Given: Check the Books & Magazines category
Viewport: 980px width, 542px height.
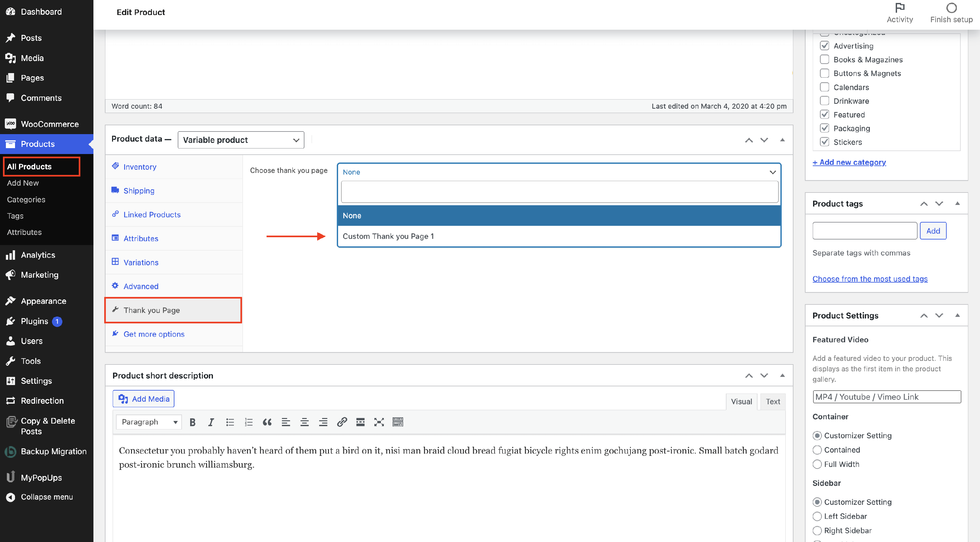Looking at the screenshot, I should pyautogui.click(x=824, y=59).
